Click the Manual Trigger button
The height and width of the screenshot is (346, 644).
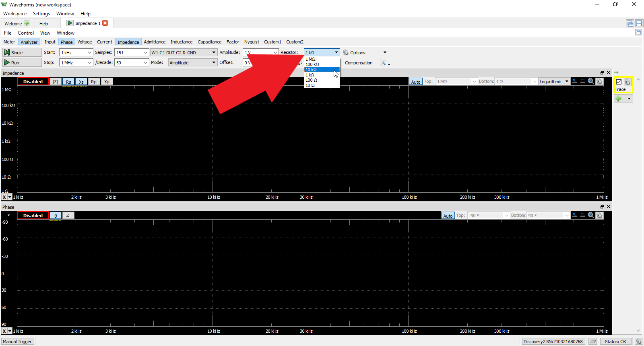point(17,342)
